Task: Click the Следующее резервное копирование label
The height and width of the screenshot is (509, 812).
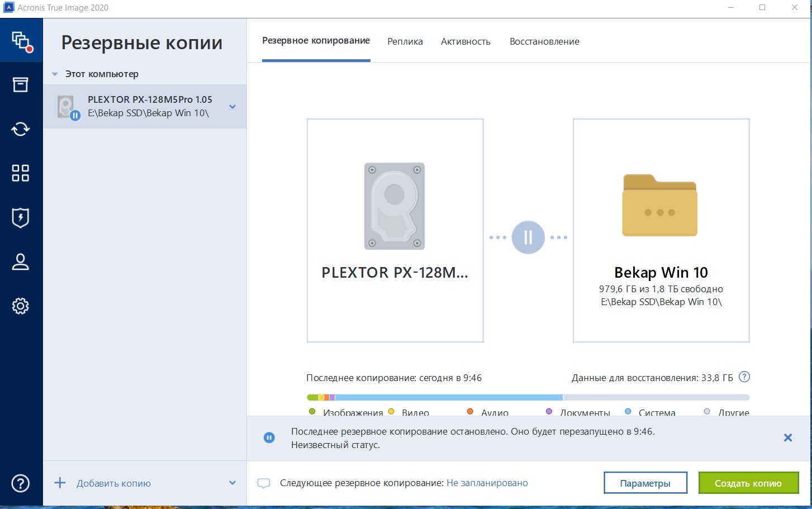Action: [x=362, y=483]
